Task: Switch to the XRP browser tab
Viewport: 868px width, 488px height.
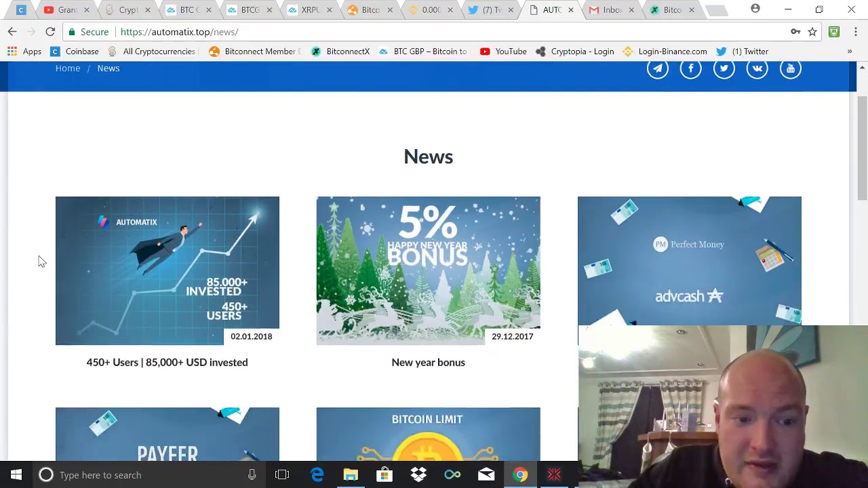Action: coord(309,9)
